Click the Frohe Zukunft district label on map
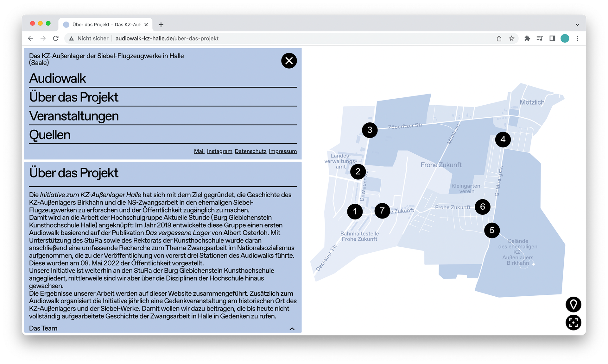The image size is (608, 364). [441, 165]
